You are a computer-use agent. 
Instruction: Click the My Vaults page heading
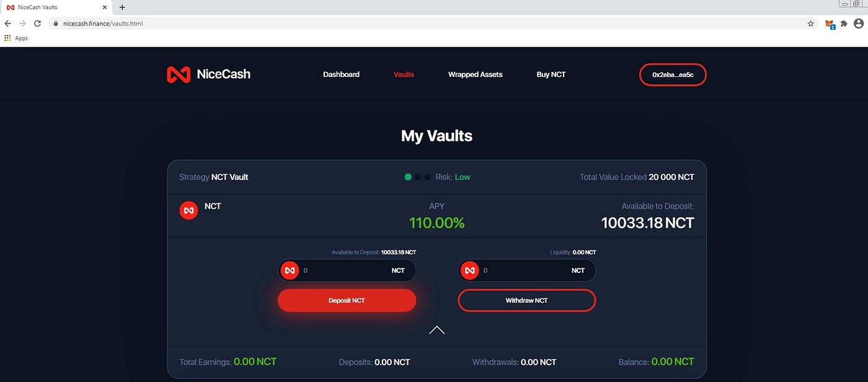tap(436, 136)
